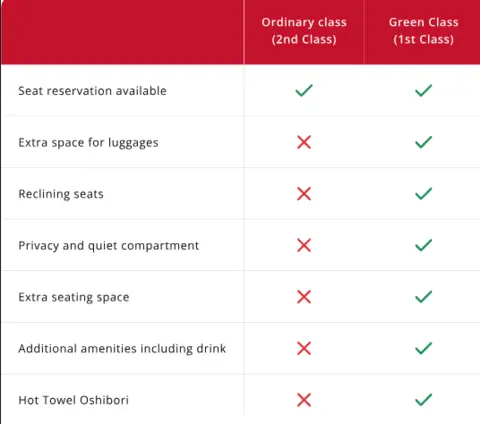This screenshot has height=424, width=480.
Task: Click green checkmark in Reclining seats row
Action: click(423, 193)
